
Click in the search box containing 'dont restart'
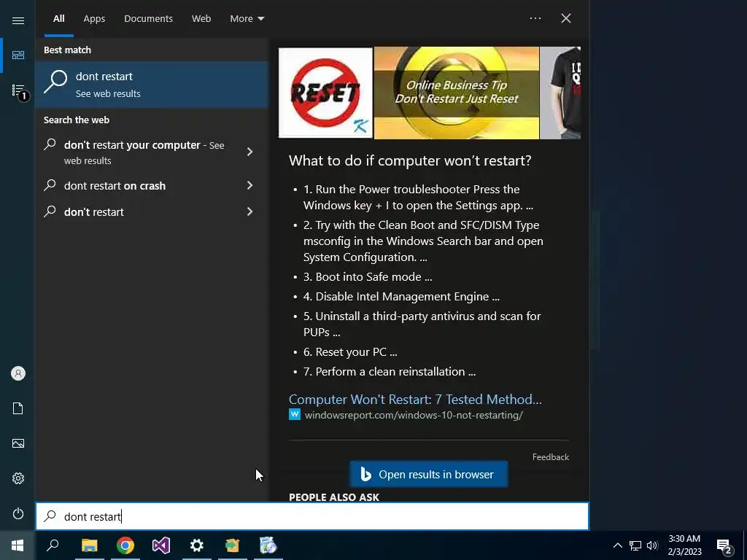tap(312, 516)
